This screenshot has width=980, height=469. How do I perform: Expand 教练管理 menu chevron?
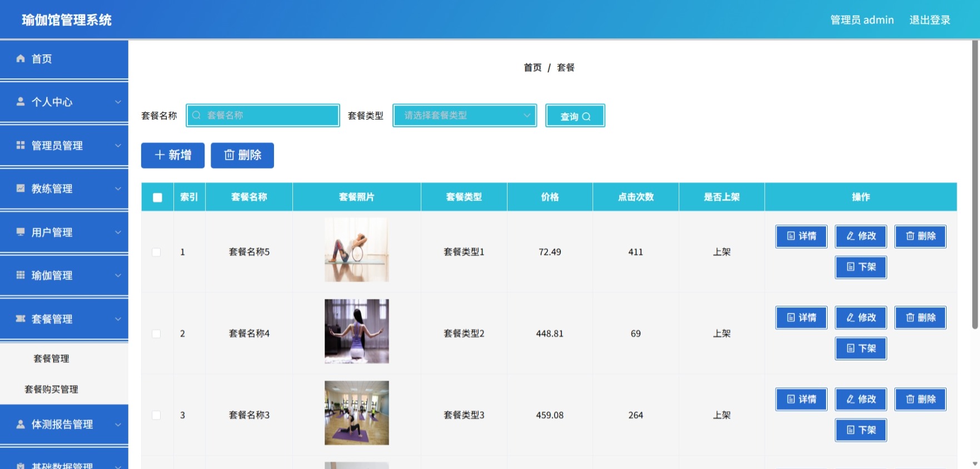click(x=118, y=188)
